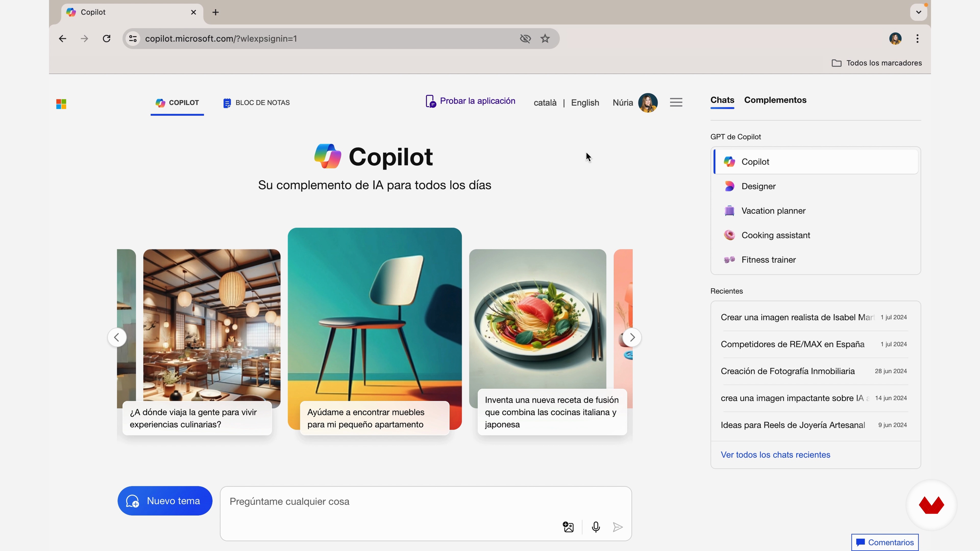Expand the tab search dropdown arrow

pos(918,12)
